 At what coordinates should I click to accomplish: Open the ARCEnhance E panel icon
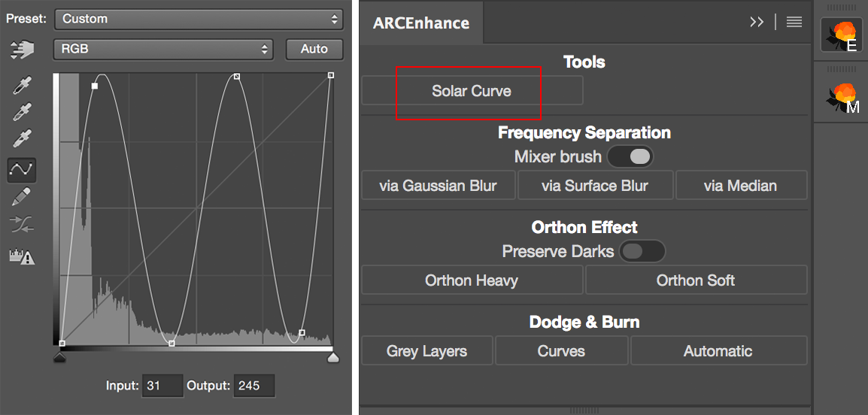(841, 35)
